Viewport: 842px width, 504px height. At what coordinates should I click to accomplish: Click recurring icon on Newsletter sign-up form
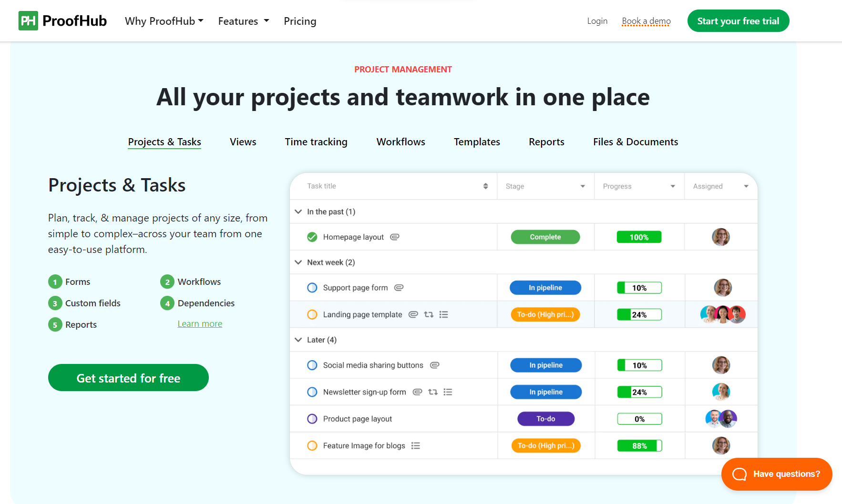[x=433, y=392]
